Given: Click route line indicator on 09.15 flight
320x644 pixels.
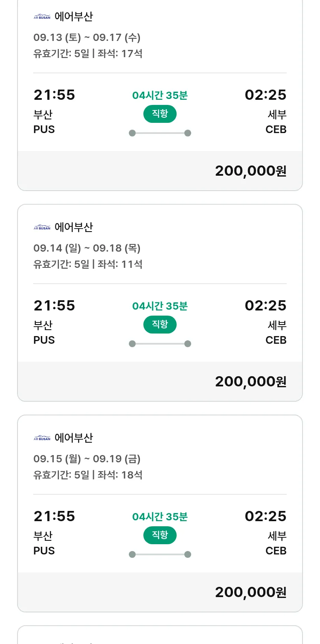Looking at the screenshot, I should click(x=160, y=554).
